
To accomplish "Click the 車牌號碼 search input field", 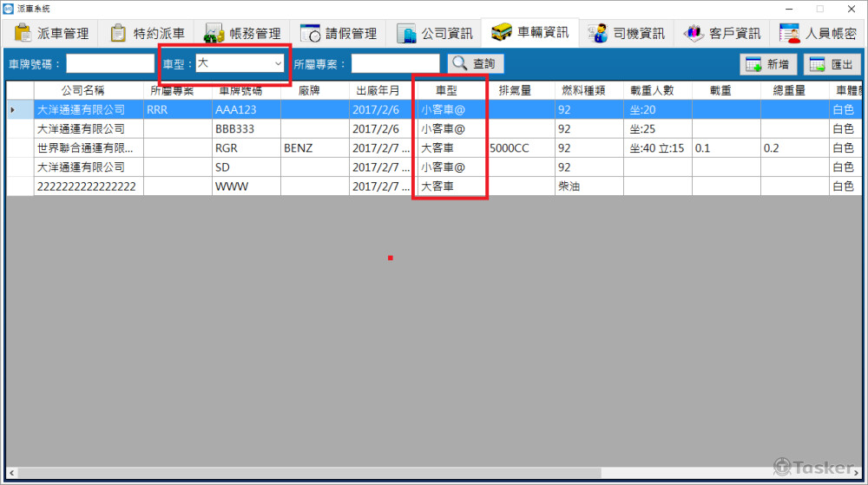I will (109, 63).
